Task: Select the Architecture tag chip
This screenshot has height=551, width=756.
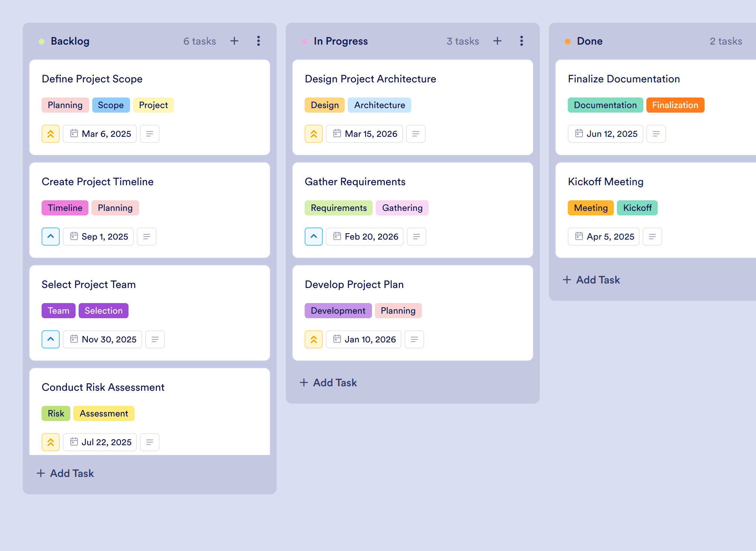Action: coord(380,105)
